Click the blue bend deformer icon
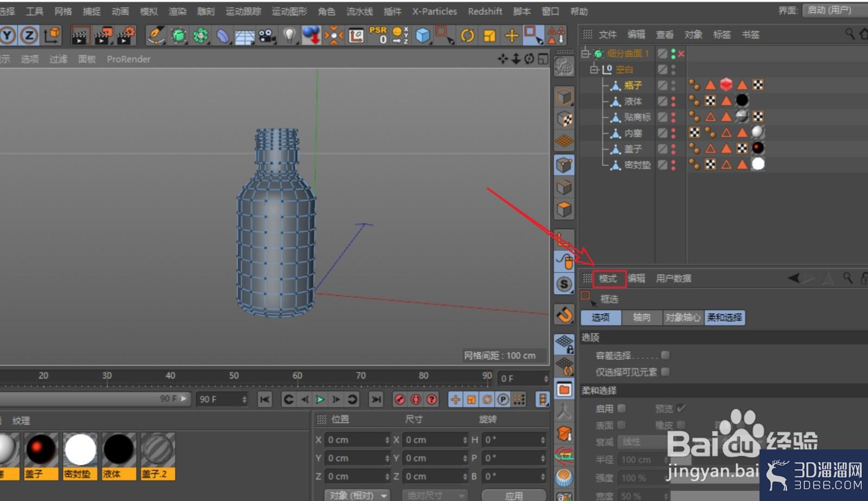The height and width of the screenshot is (501, 868). pyautogui.click(x=223, y=36)
